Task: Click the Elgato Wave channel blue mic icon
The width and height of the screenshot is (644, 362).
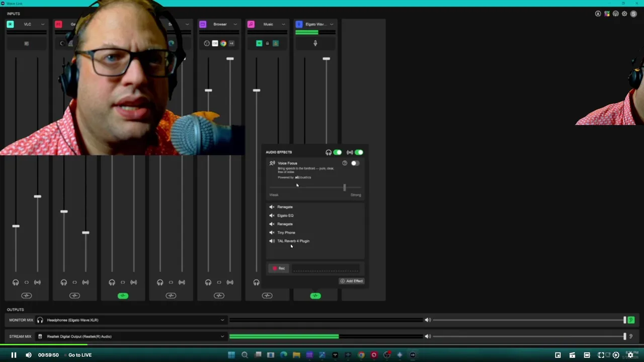Action: pos(299,24)
